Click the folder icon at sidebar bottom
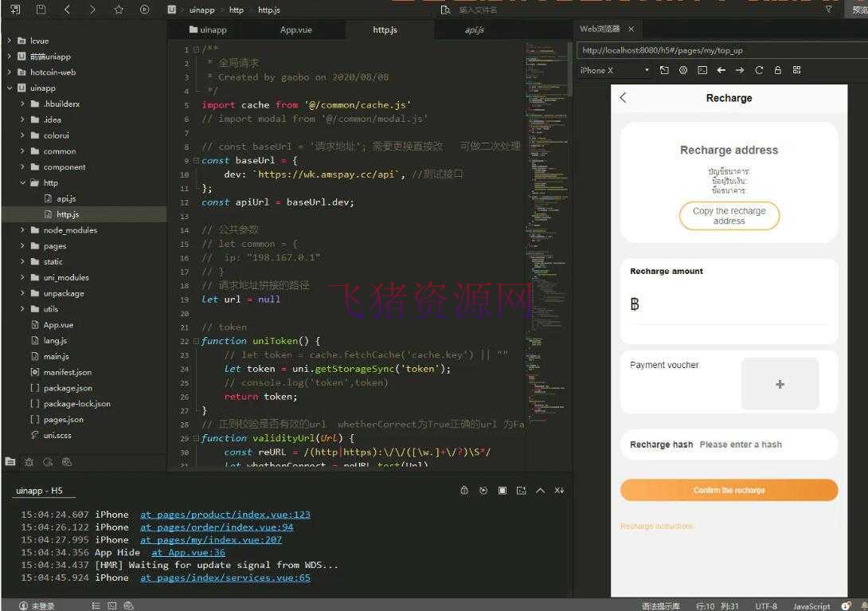The image size is (868, 611). coord(10,461)
